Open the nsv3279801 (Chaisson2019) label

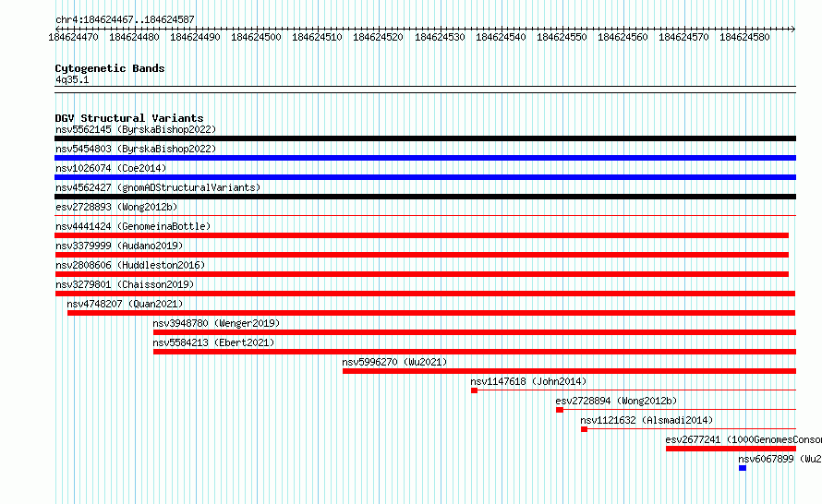point(125,284)
